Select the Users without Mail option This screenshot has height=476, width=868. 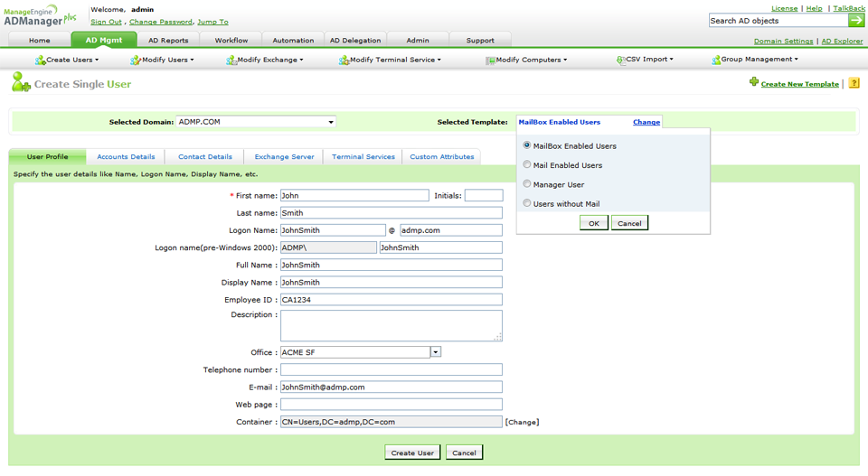pyautogui.click(x=527, y=204)
